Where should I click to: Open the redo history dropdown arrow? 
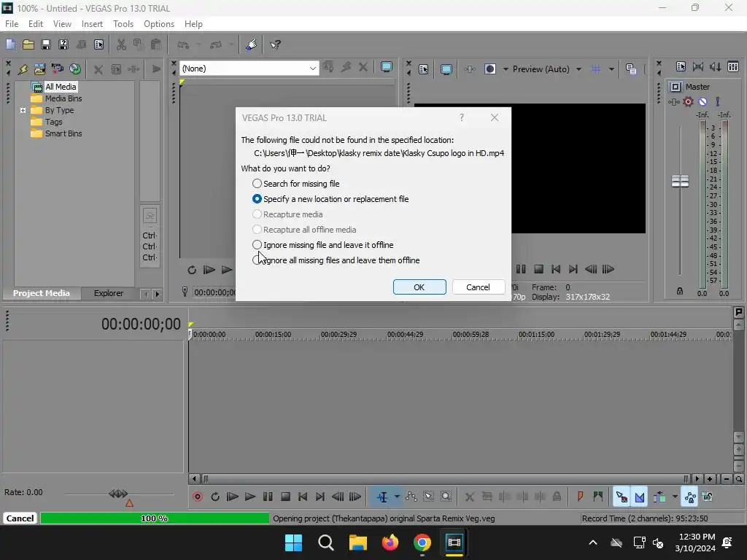[x=231, y=44]
